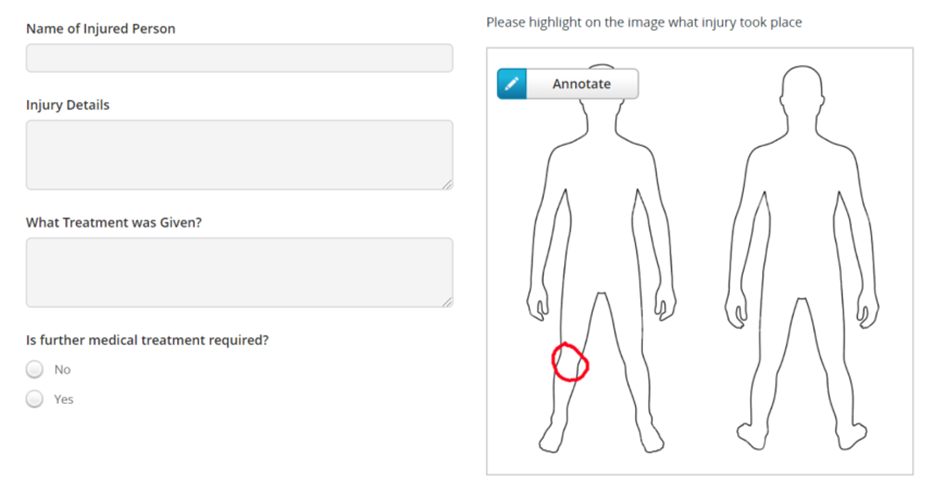Click the torso of the right body figure
Image resolution: width=945 pixels, height=493 pixels.
click(802, 223)
